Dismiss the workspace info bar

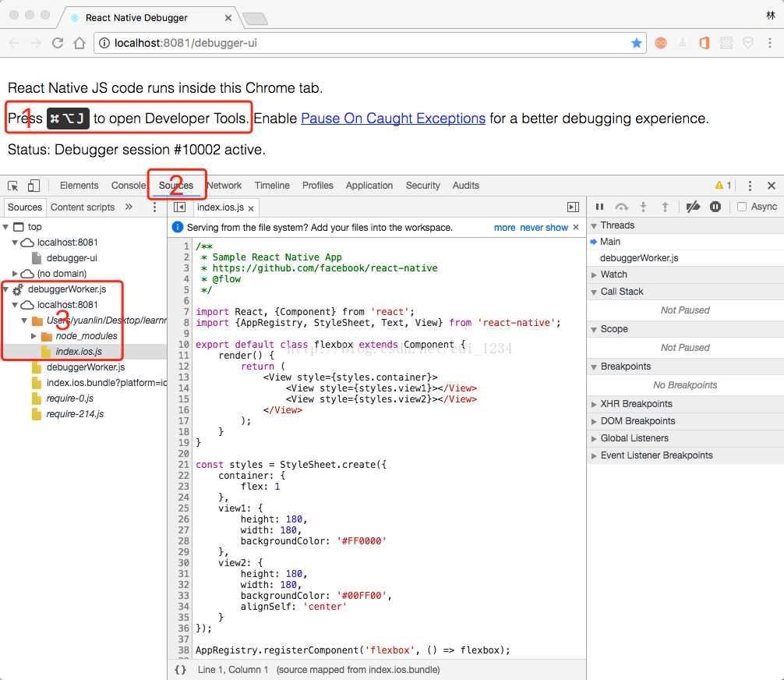576,227
